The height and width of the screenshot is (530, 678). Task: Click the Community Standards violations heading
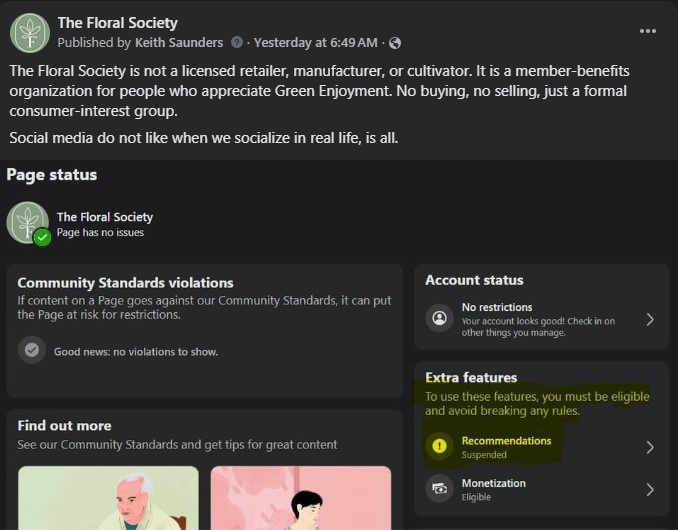tap(125, 283)
